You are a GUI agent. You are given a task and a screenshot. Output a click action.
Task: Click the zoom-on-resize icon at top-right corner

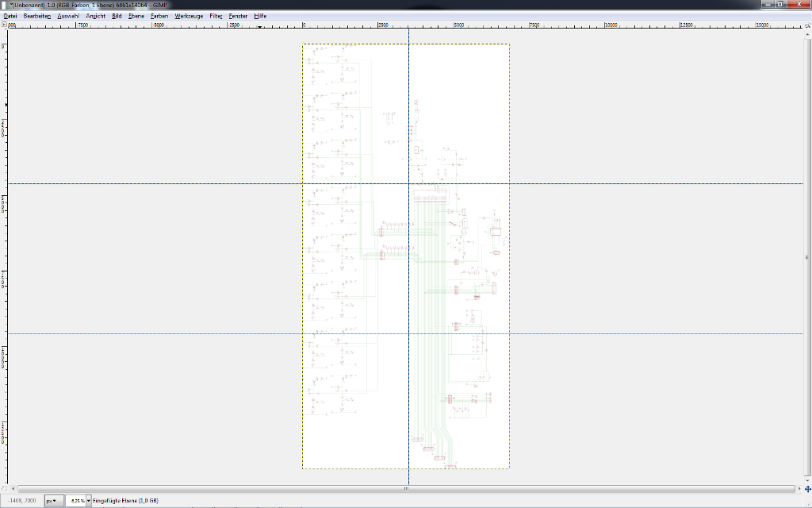coord(807,25)
